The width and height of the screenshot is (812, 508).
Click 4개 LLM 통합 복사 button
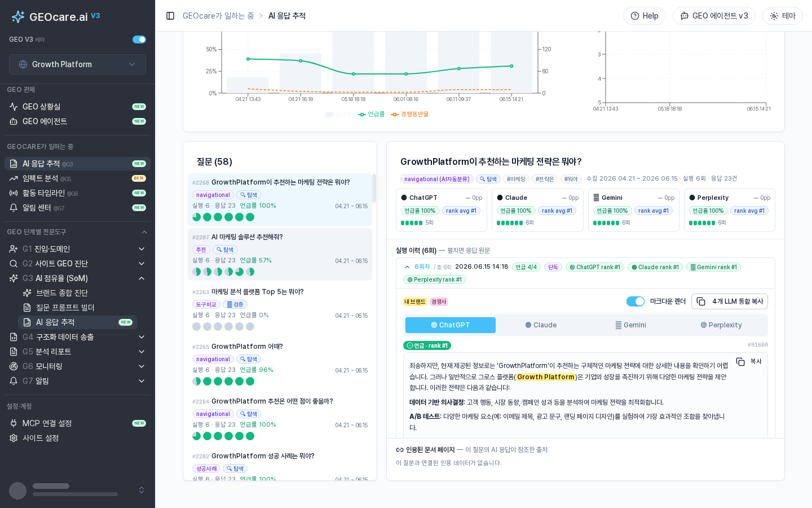tap(730, 301)
